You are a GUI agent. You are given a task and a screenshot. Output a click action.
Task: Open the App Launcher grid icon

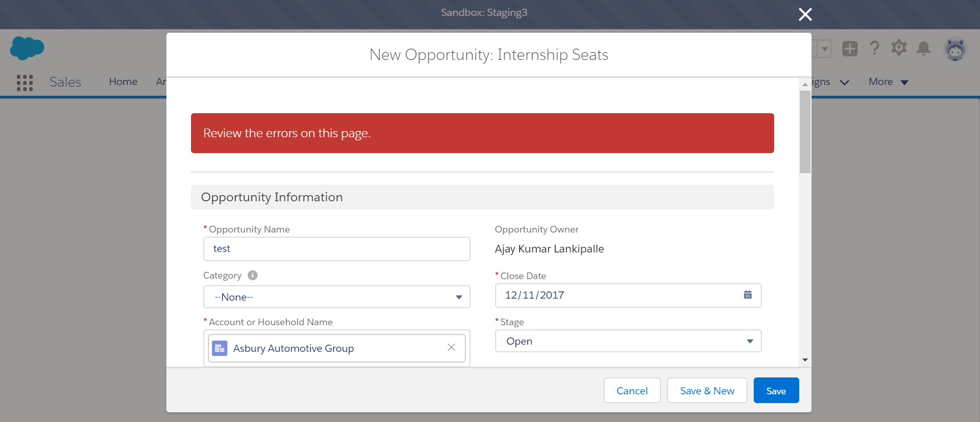(25, 82)
